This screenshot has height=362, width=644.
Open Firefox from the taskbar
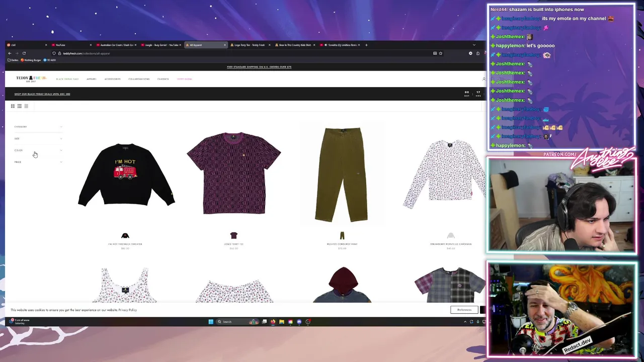click(273, 322)
